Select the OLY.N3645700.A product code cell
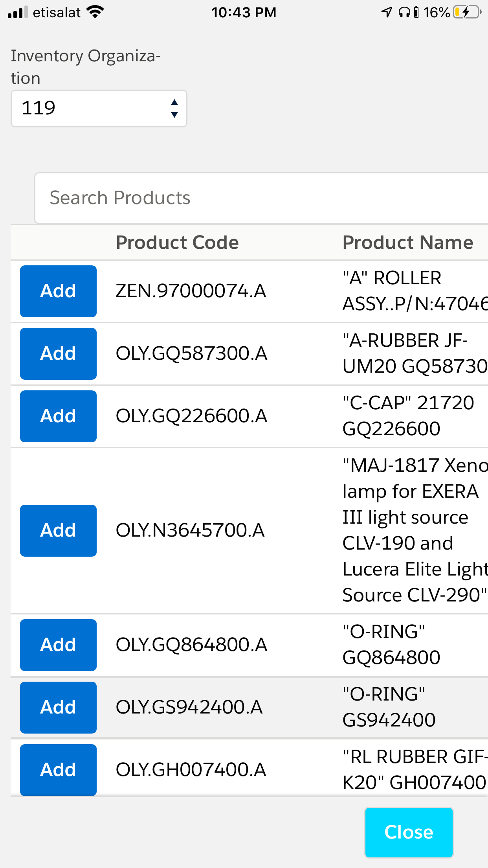This screenshot has height=868, width=488. (x=190, y=531)
